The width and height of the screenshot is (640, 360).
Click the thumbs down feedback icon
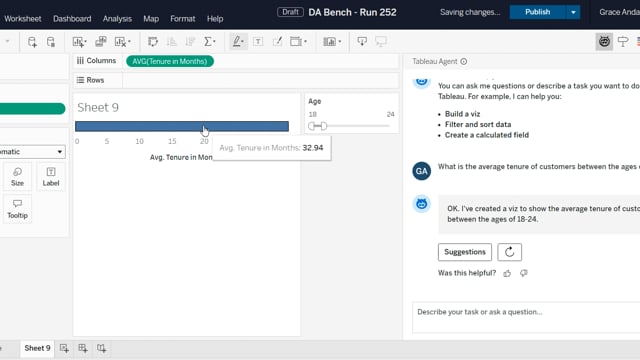click(x=524, y=273)
